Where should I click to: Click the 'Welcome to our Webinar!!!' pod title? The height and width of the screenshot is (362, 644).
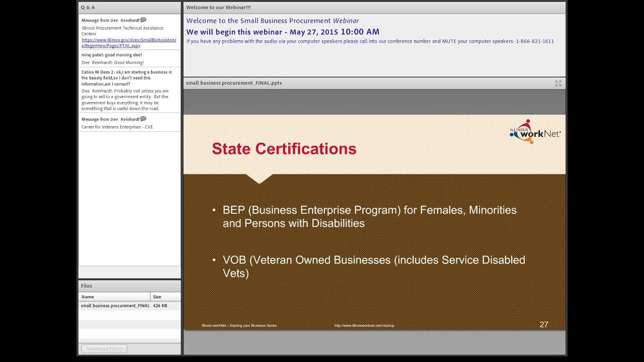[218, 8]
